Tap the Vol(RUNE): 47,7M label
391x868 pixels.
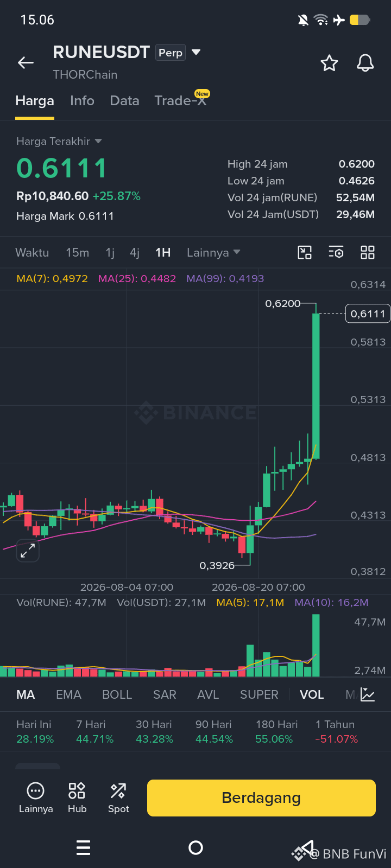pos(61,602)
